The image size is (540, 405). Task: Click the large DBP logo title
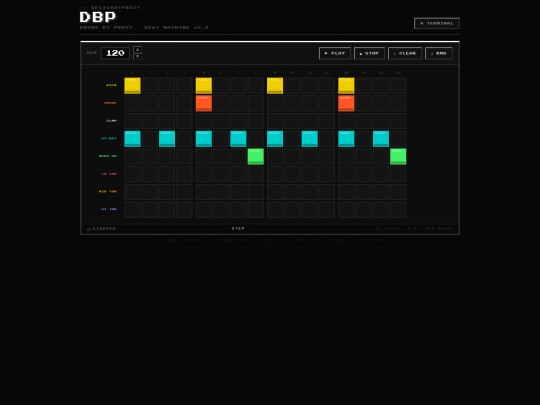coord(98,17)
